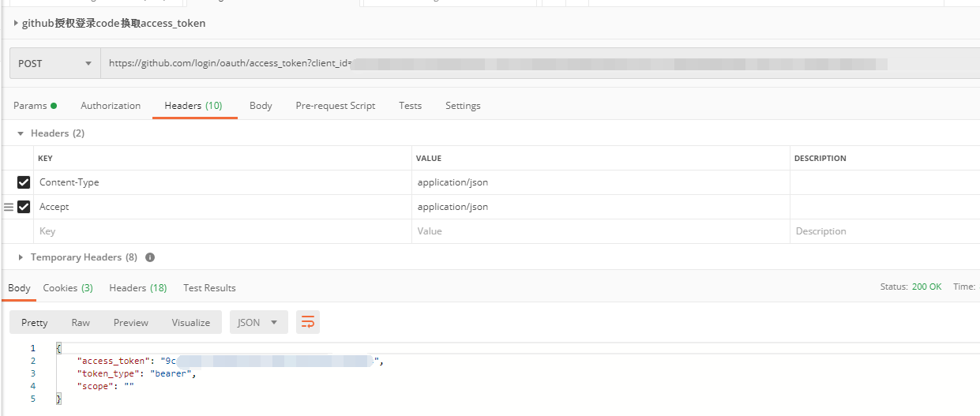
Task: Select the response Body tab
Action: (x=19, y=288)
